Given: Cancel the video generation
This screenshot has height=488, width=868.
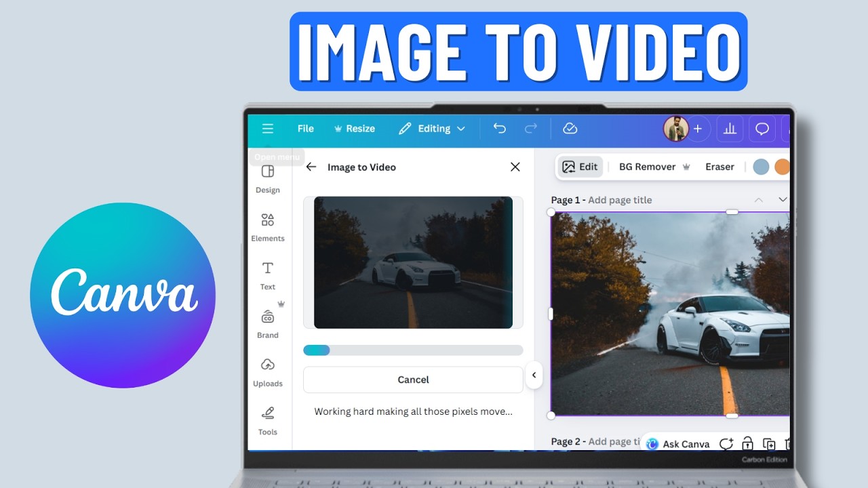Looking at the screenshot, I should (x=413, y=380).
